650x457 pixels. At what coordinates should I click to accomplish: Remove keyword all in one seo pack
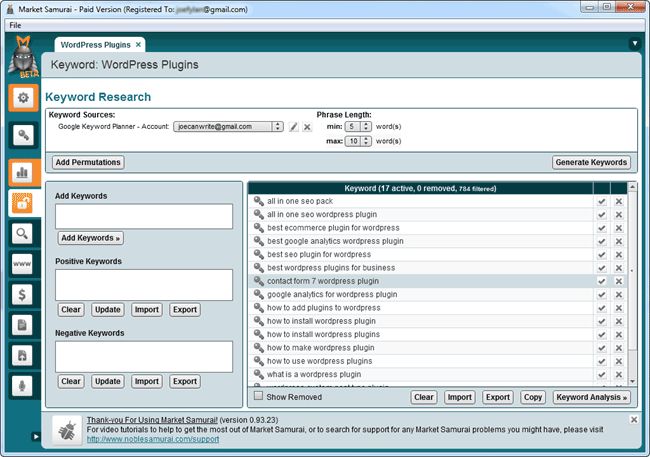[618, 202]
